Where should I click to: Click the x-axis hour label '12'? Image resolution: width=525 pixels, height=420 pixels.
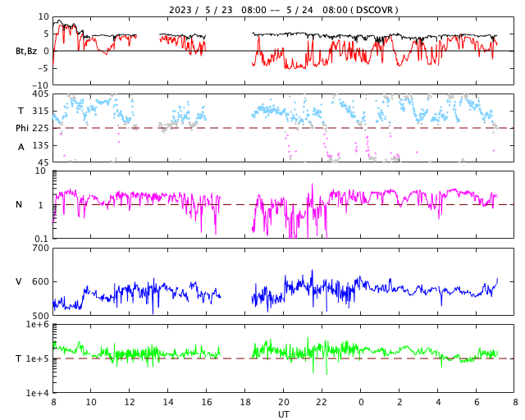pos(130,402)
